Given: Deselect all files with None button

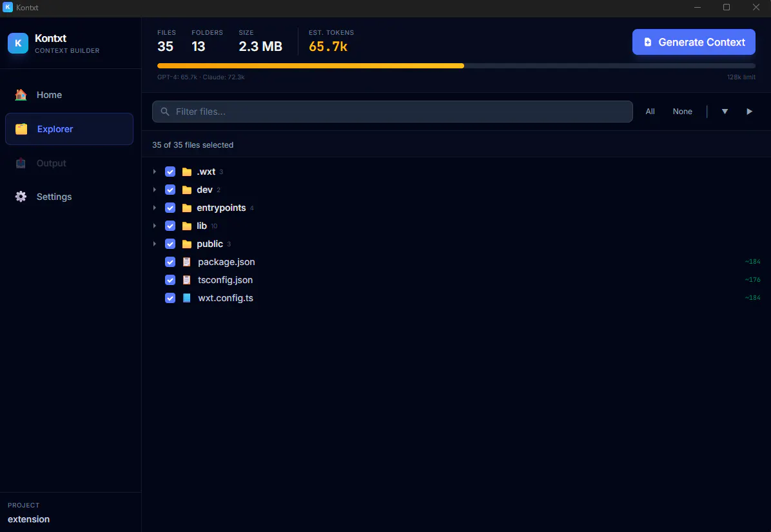Looking at the screenshot, I should 683,112.
